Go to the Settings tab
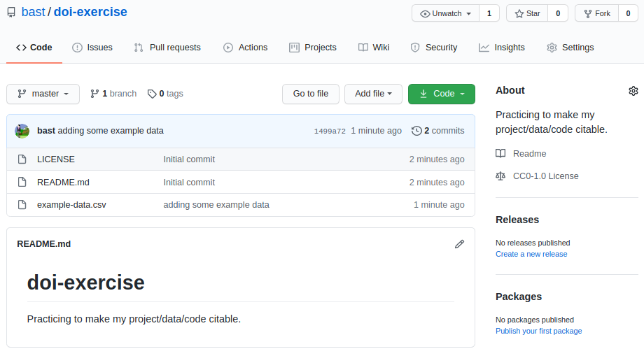644x356 pixels. [570, 48]
